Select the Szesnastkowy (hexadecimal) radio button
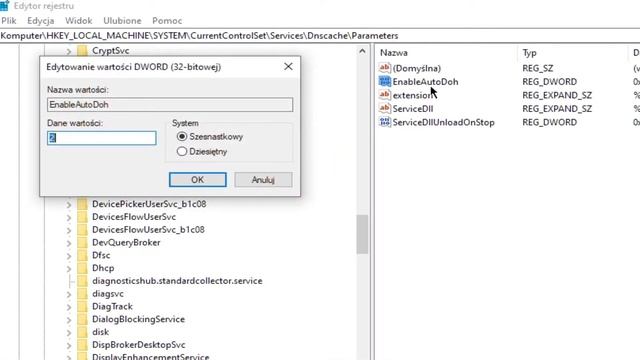 coord(182,136)
